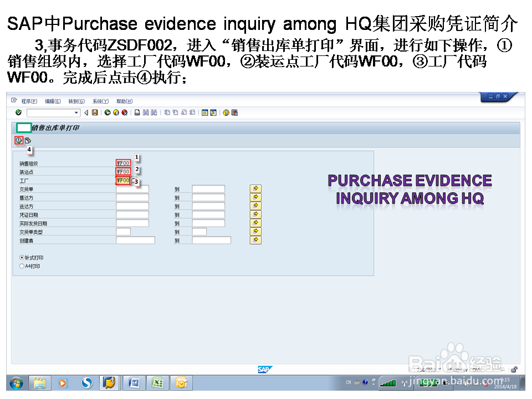The image size is (532, 399).
Task: Execute the 销售出库单打印 report
Action: (19, 139)
